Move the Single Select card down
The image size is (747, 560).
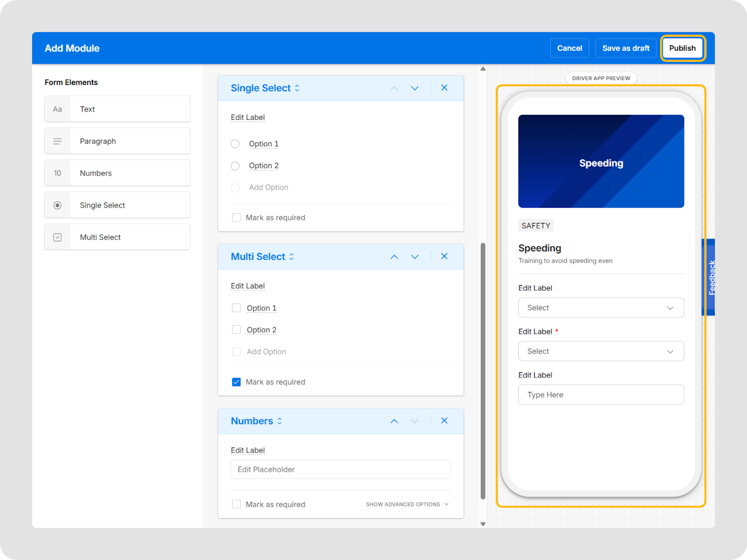415,88
